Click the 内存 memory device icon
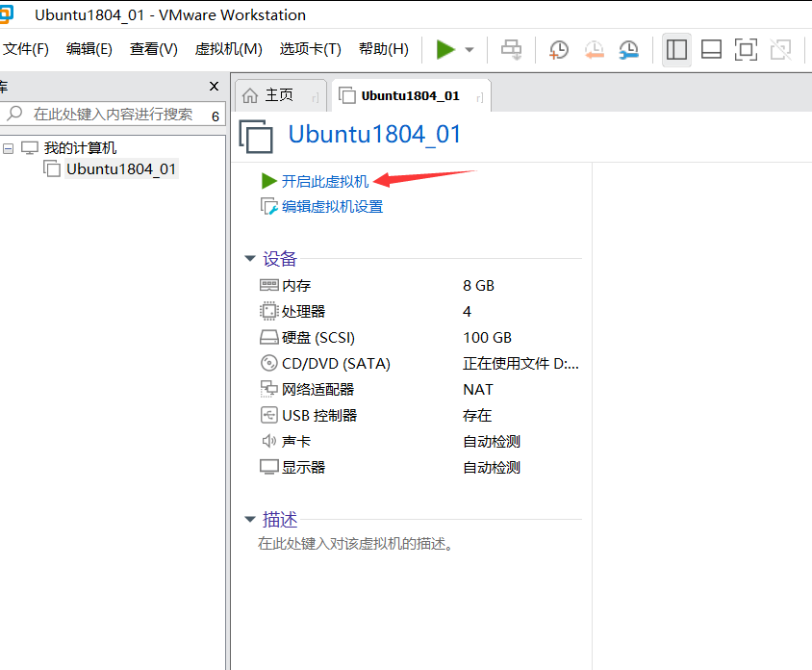 coord(268,285)
